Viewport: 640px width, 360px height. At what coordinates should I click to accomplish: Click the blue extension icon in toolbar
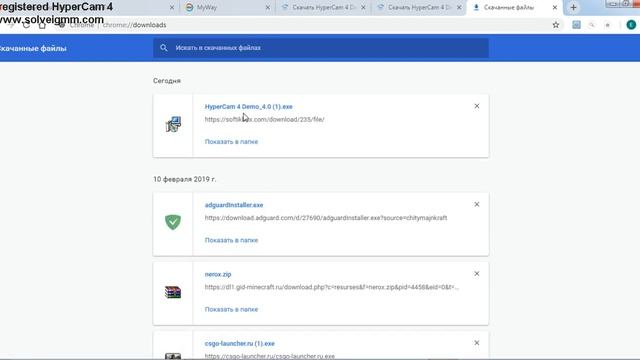pyautogui.click(x=576, y=25)
